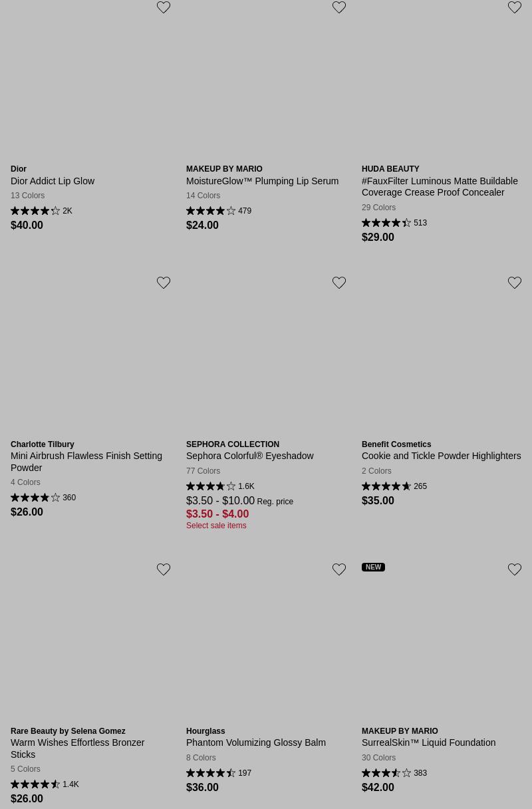Open MoistureGlow Plumping Lip Serum link

[262, 181]
